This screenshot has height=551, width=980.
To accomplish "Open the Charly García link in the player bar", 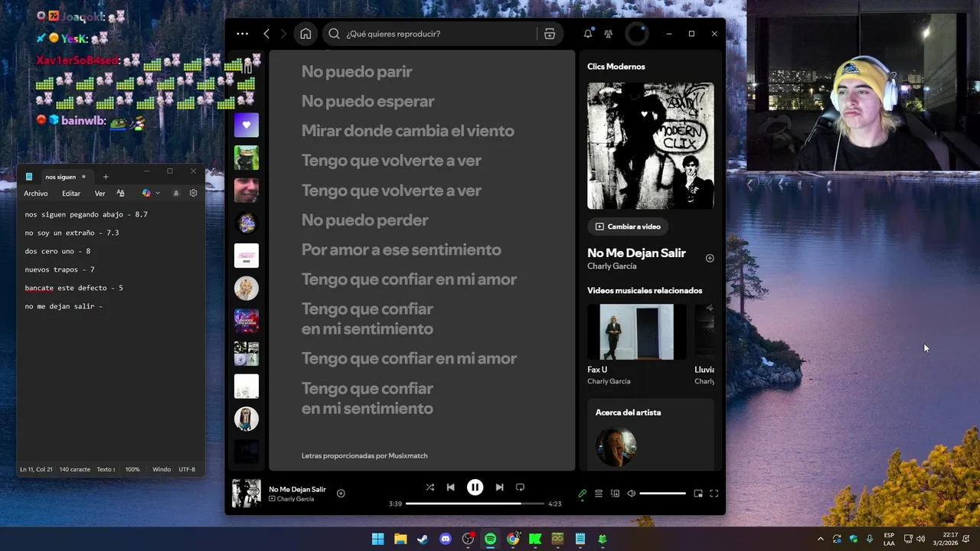I will click(296, 499).
